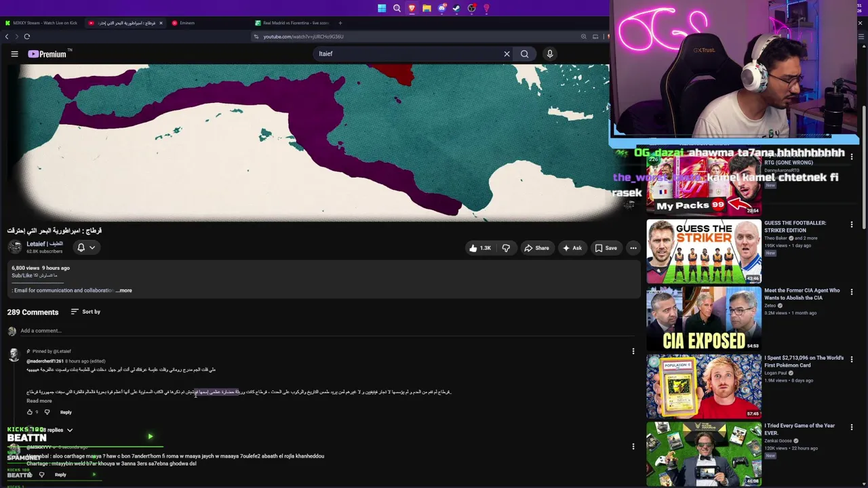This screenshot has width=868, height=488.
Task: Like the pinned comment
Action: [29, 412]
